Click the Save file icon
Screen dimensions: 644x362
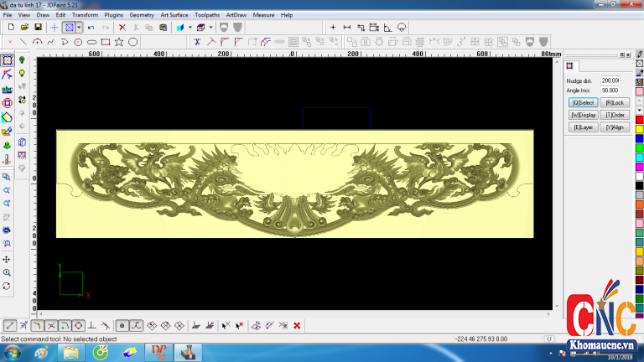point(38,27)
